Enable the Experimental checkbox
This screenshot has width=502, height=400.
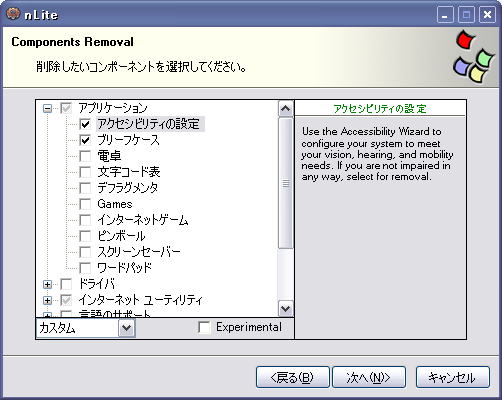click(204, 327)
